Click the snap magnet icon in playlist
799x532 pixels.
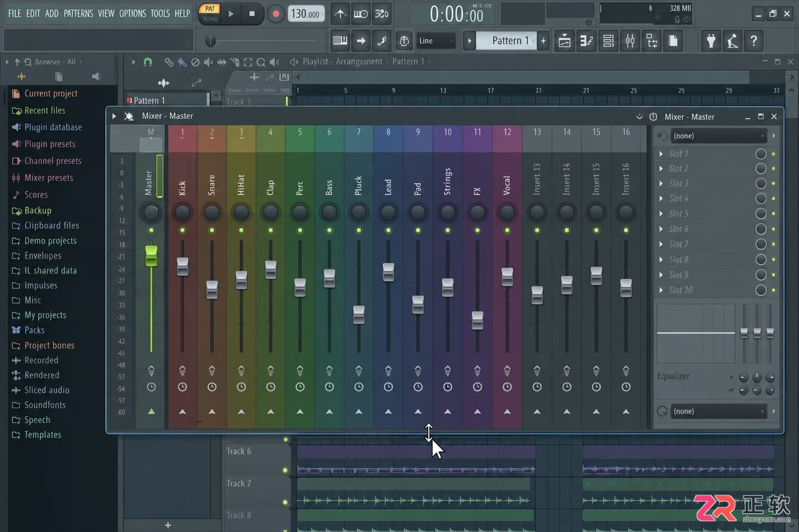(147, 62)
